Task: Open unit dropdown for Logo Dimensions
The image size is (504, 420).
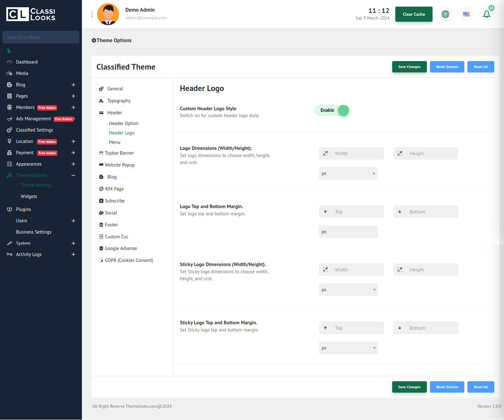Action: pyautogui.click(x=348, y=174)
